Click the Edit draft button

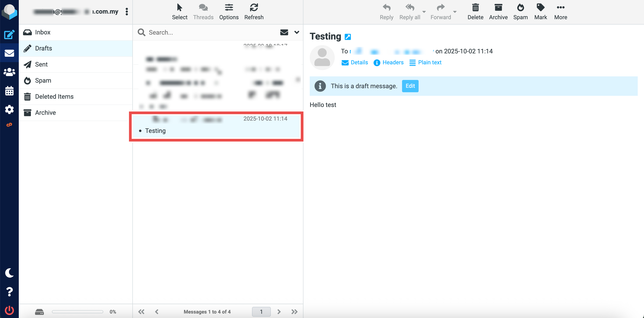click(410, 86)
